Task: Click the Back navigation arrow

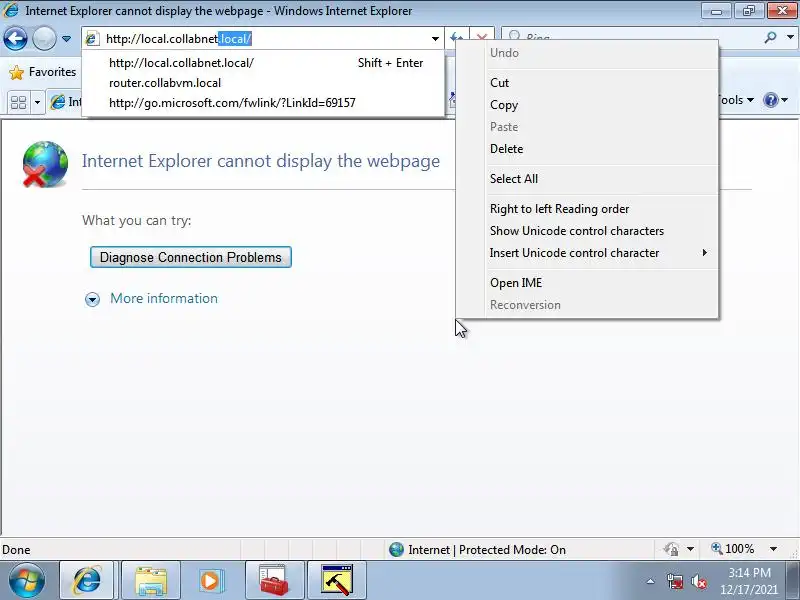Action: tap(15, 38)
